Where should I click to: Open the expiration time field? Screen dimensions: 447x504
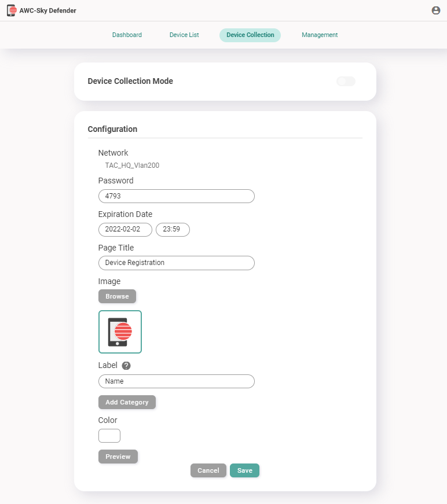pyautogui.click(x=173, y=230)
